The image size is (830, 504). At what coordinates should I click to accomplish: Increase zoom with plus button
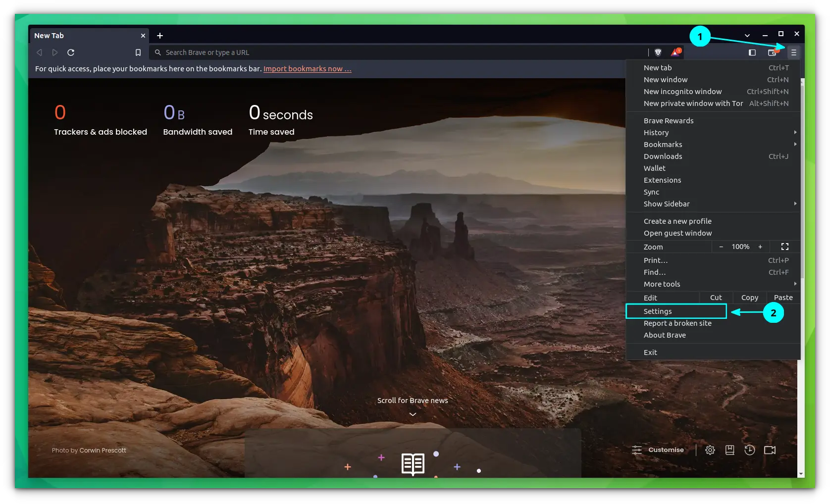click(x=760, y=247)
